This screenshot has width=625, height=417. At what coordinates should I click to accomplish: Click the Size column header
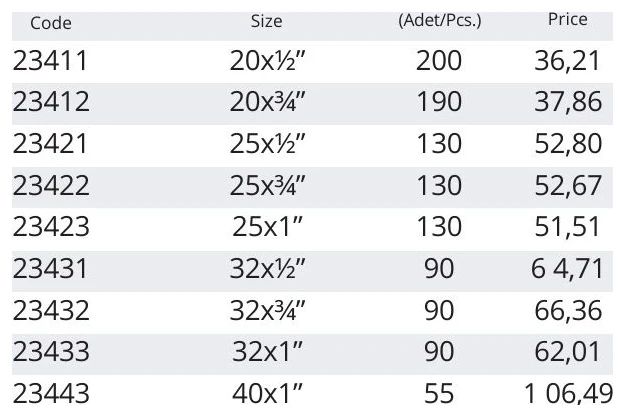click(x=266, y=21)
